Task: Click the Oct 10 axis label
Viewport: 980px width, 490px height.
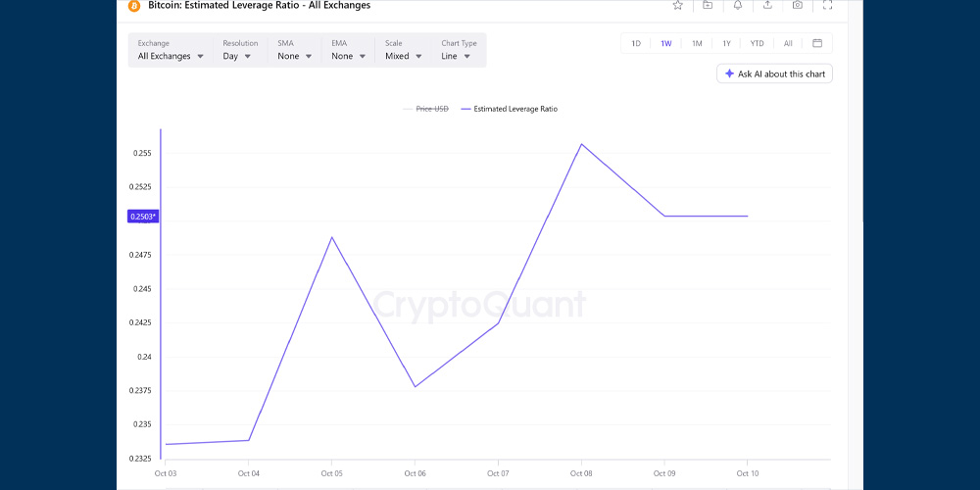Action: point(747,473)
